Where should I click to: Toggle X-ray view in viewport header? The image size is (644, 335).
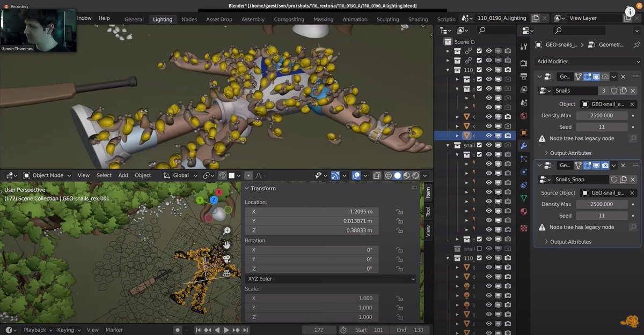pyautogui.click(x=377, y=175)
